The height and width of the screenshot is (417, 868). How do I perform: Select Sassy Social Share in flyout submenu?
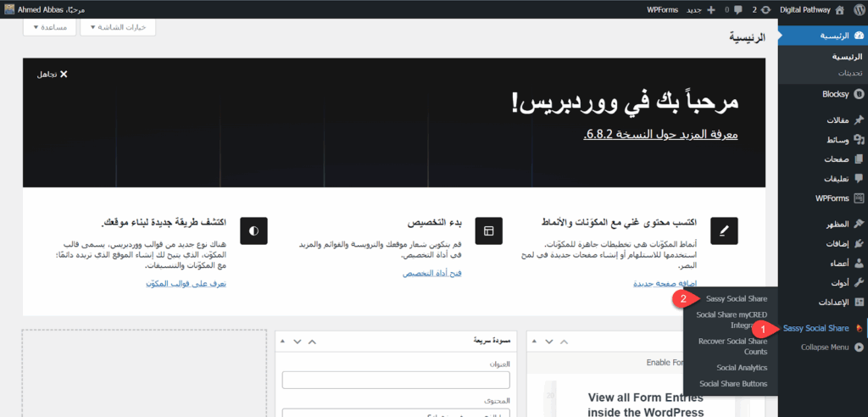coord(737,299)
